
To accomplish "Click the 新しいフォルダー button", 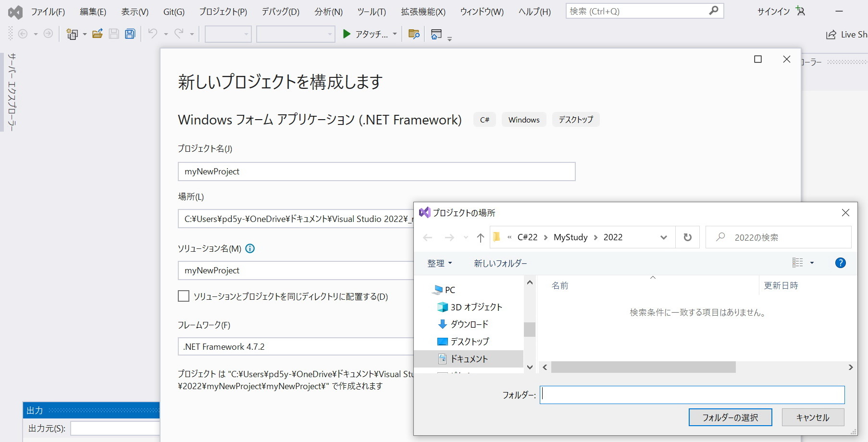I will click(500, 263).
